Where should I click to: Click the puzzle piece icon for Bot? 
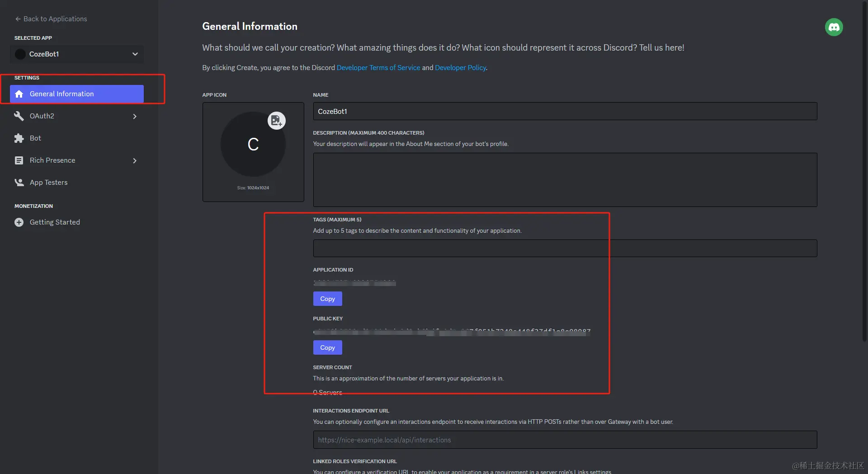pos(19,138)
